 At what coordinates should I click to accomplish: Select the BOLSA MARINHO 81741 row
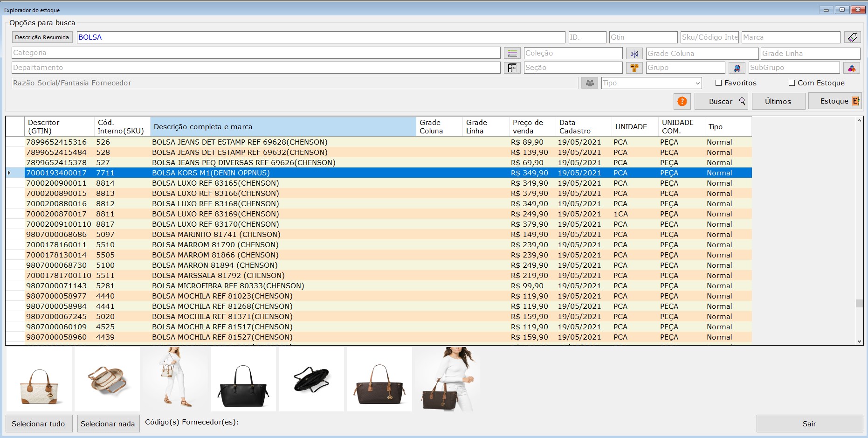pos(216,235)
